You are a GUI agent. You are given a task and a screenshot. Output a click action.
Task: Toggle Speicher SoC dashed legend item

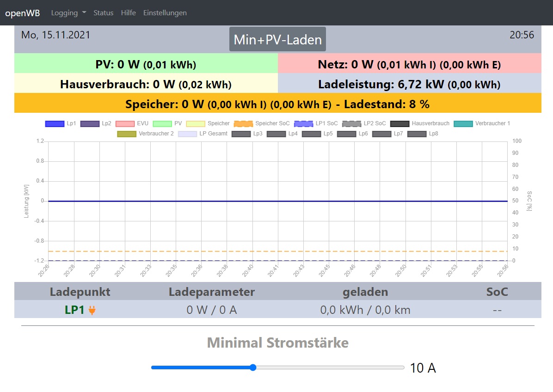[243, 124]
